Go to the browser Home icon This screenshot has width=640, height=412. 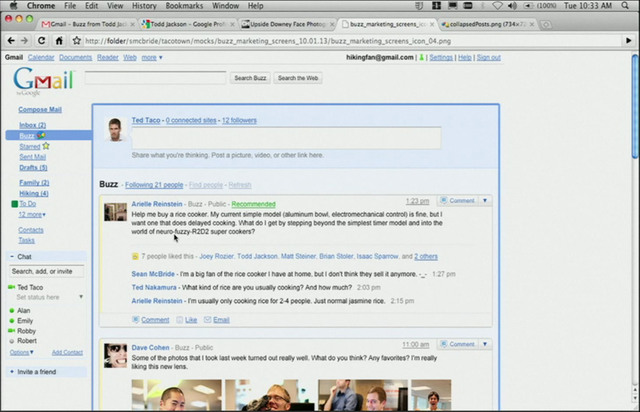tap(61, 41)
